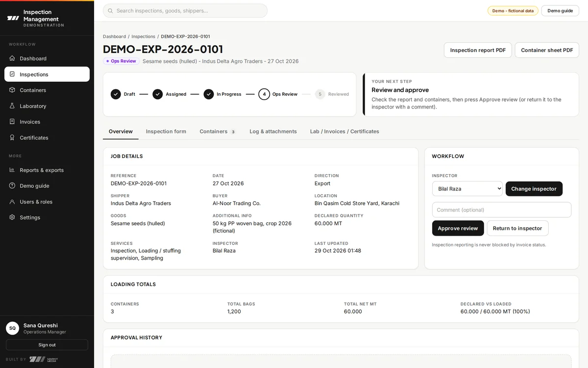This screenshot has width=588, height=368.
Task: Download the Container sheet PDF
Action: point(547,50)
